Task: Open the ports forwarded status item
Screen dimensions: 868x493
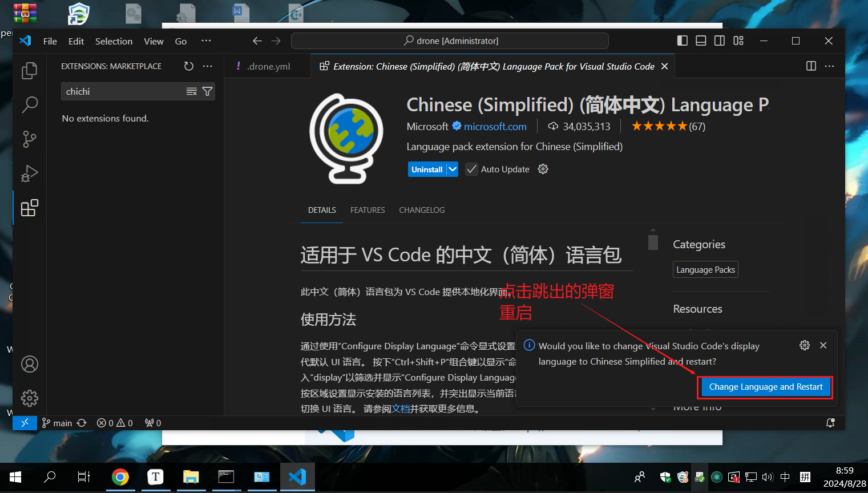Action: point(153,423)
